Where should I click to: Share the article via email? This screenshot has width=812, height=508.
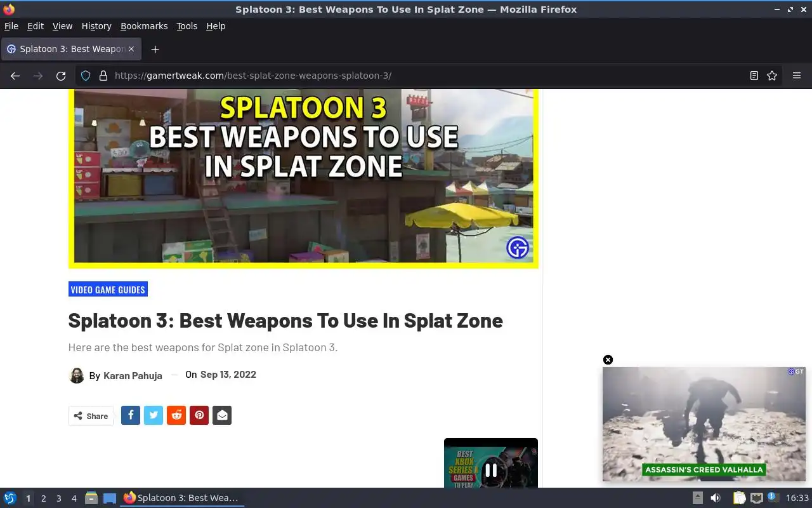coord(222,415)
